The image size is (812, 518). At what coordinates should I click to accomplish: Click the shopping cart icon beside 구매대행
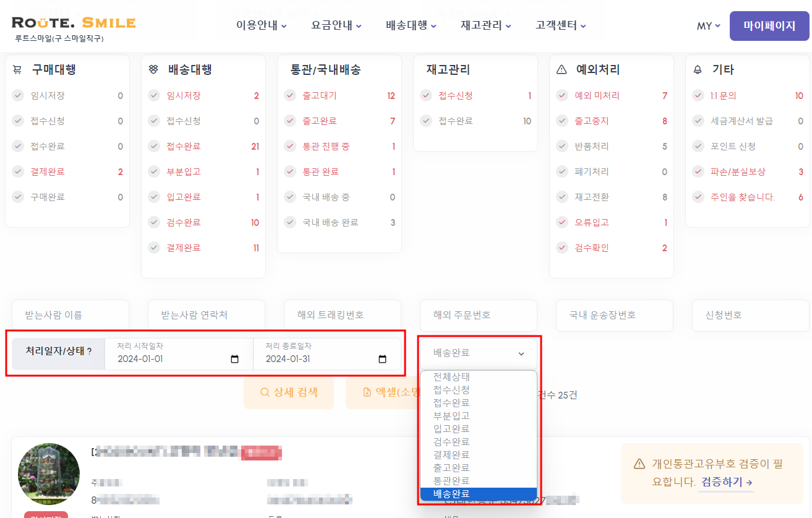coord(17,70)
